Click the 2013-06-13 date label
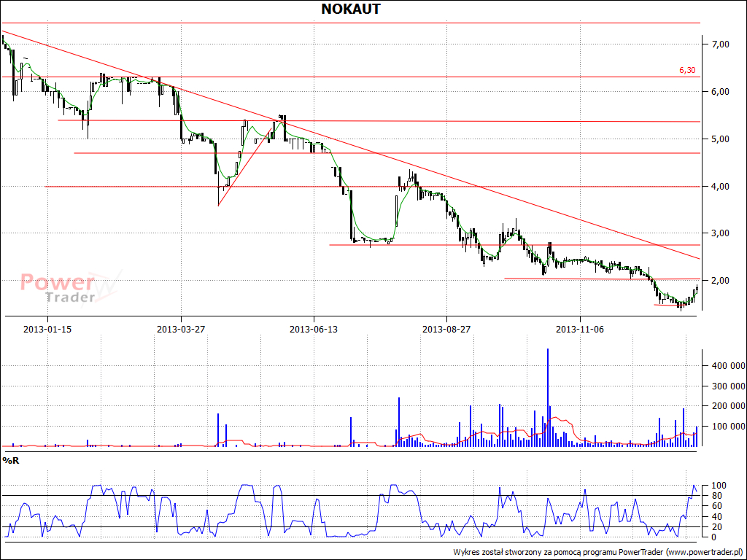 click(314, 329)
